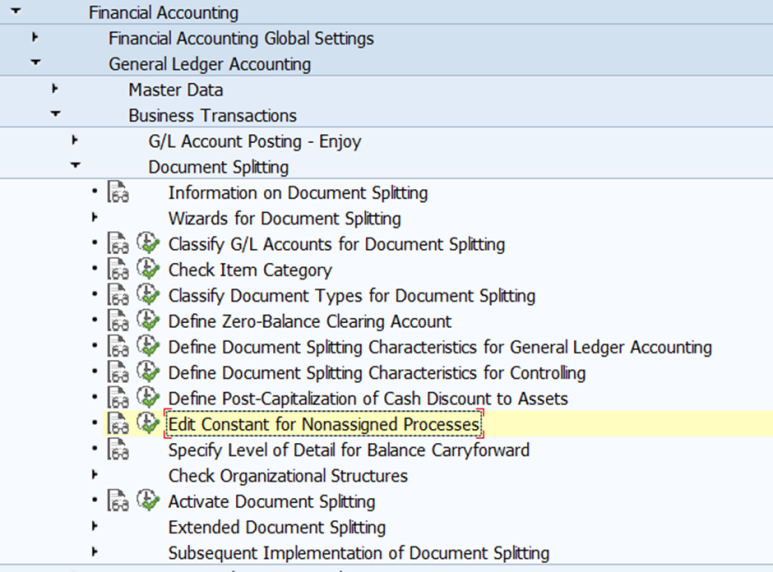Expand Wizards for Document Splitting
Viewport: 773px width, 572px height.
tap(95, 217)
